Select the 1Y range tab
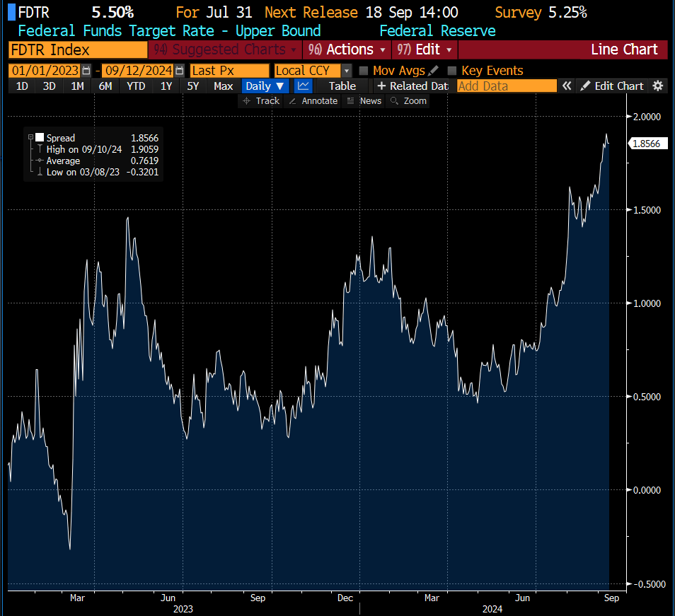 pyautogui.click(x=166, y=86)
